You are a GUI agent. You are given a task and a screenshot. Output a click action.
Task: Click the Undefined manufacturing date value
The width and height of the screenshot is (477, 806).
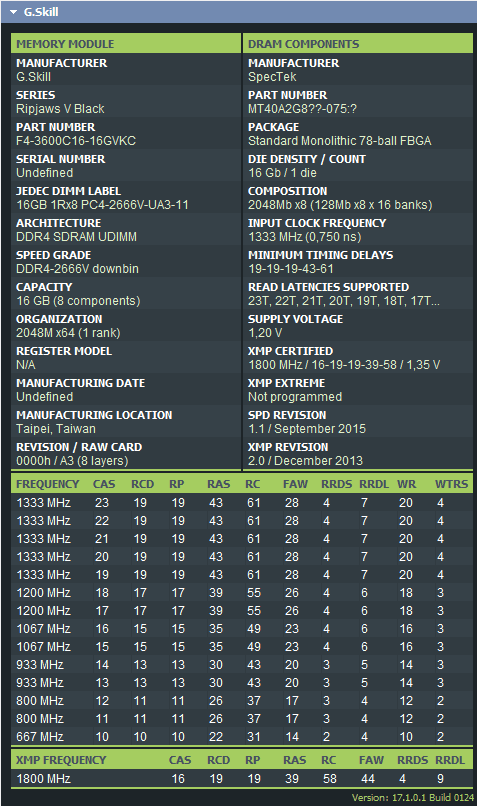(45, 397)
